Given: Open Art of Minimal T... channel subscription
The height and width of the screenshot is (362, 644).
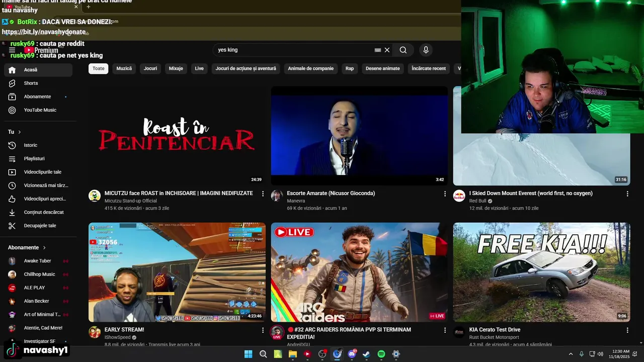Looking at the screenshot, I should pyautogui.click(x=38, y=315).
